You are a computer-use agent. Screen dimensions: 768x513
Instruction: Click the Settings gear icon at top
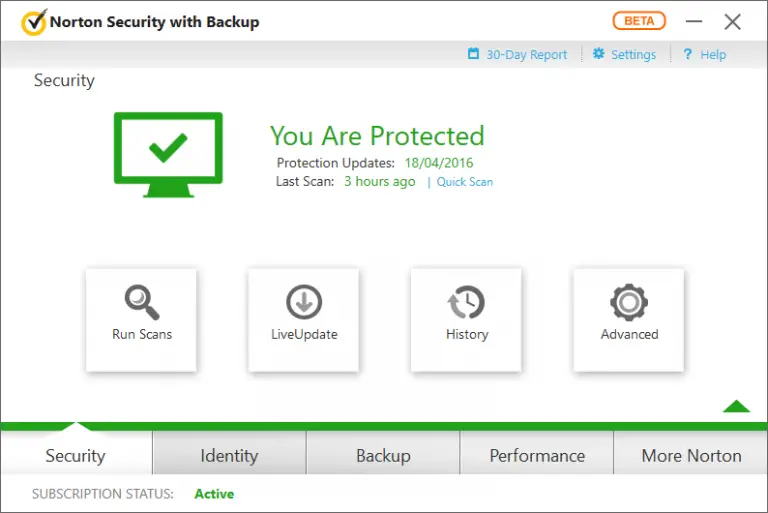[599, 55]
